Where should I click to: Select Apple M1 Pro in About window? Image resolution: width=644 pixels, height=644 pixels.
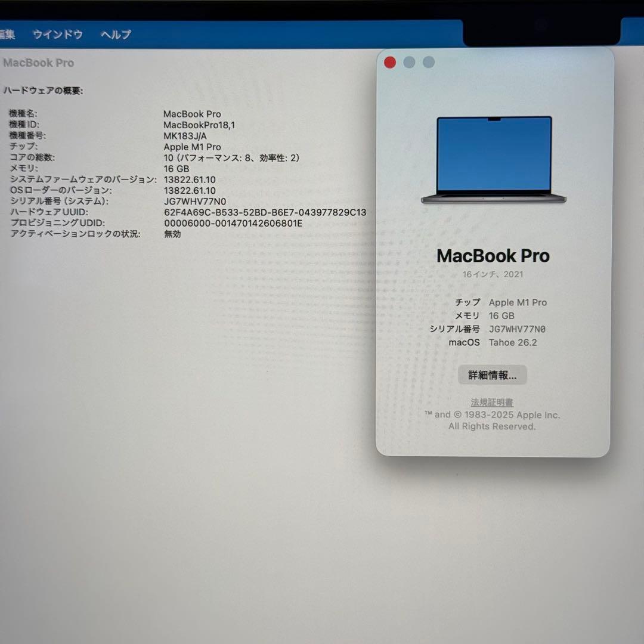518,303
